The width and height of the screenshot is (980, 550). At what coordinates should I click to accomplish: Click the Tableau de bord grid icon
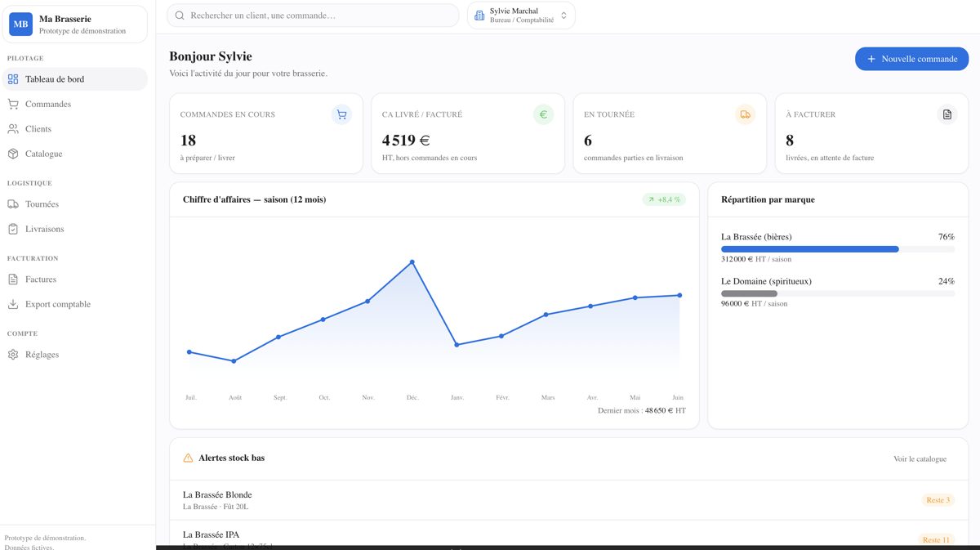[13, 79]
